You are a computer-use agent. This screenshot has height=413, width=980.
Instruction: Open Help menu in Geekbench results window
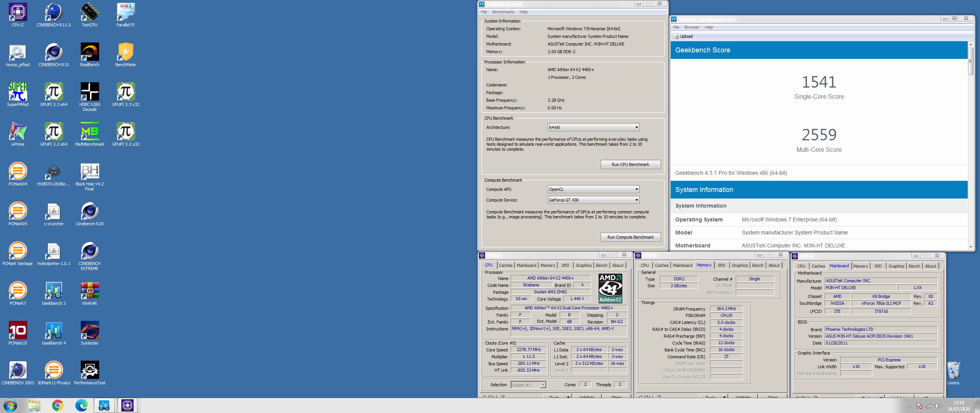tap(709, 27)
